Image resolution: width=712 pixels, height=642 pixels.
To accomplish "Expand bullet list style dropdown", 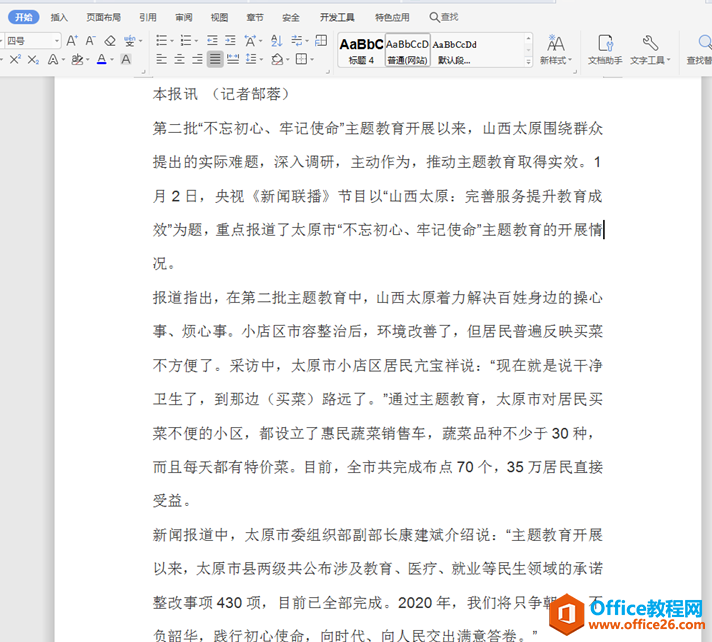I will point(172,41).
